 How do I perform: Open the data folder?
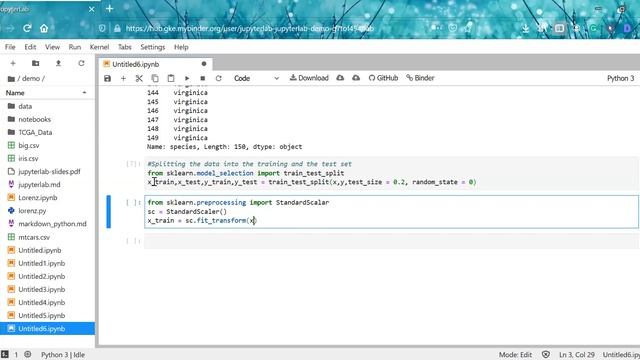(x=47, y=106)
